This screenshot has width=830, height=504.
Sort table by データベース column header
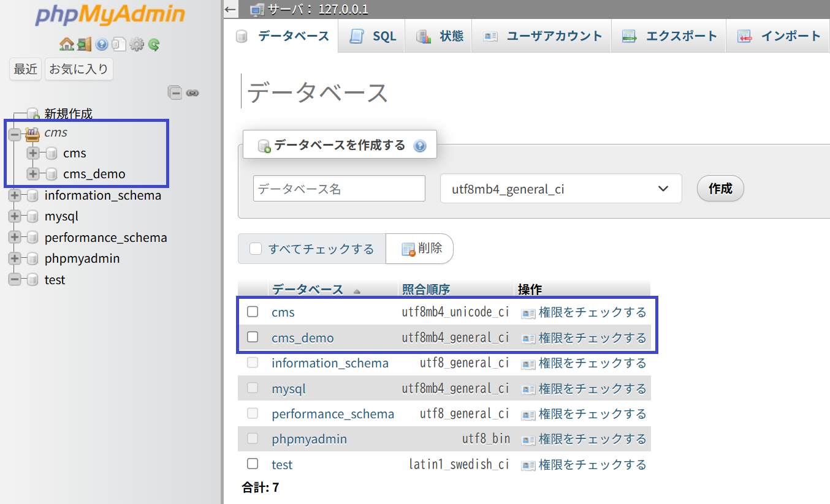[308, 290]
